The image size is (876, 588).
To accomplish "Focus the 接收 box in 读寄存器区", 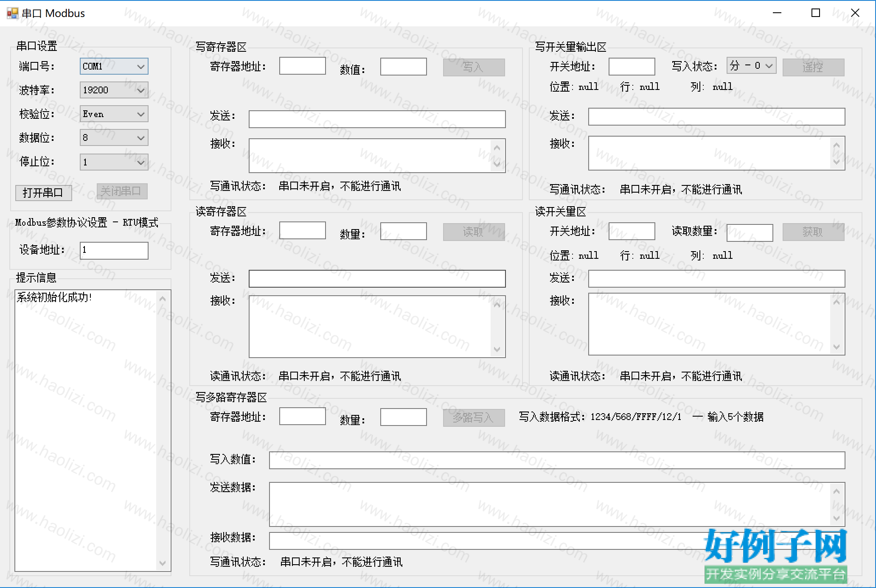I will [377, 327].
